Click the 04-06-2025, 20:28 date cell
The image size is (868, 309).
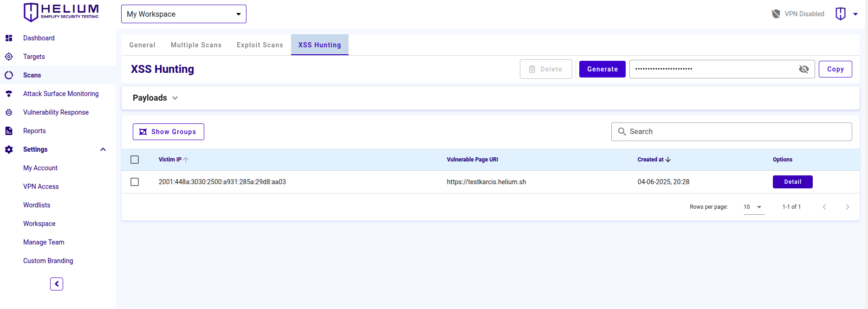tap(663, 182)
